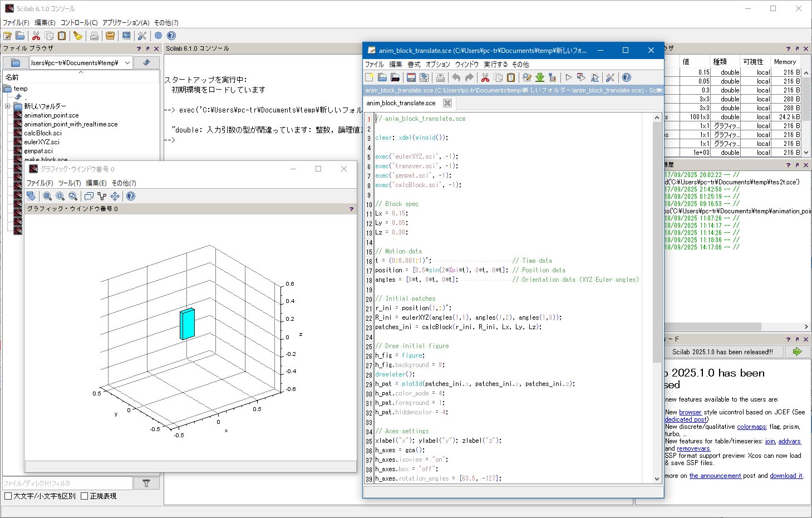
Task: Open graphics window help icon
Action: point(131,196)
